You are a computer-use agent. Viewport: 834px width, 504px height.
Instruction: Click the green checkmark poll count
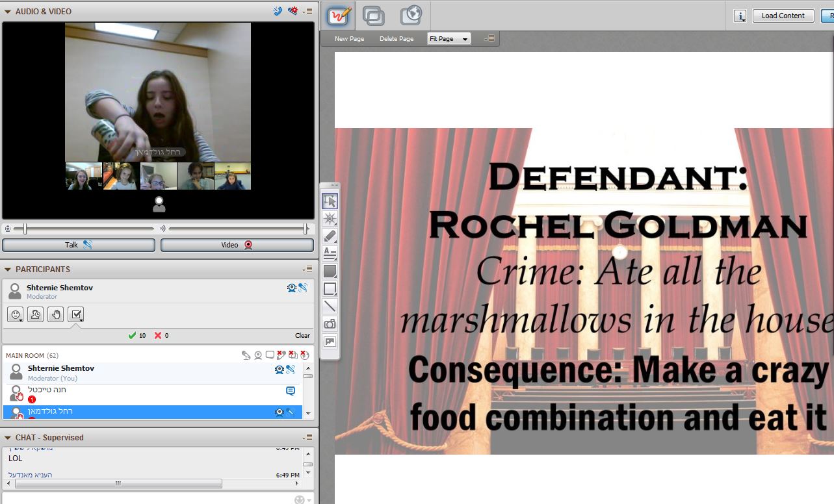click(x=137, y=336)
